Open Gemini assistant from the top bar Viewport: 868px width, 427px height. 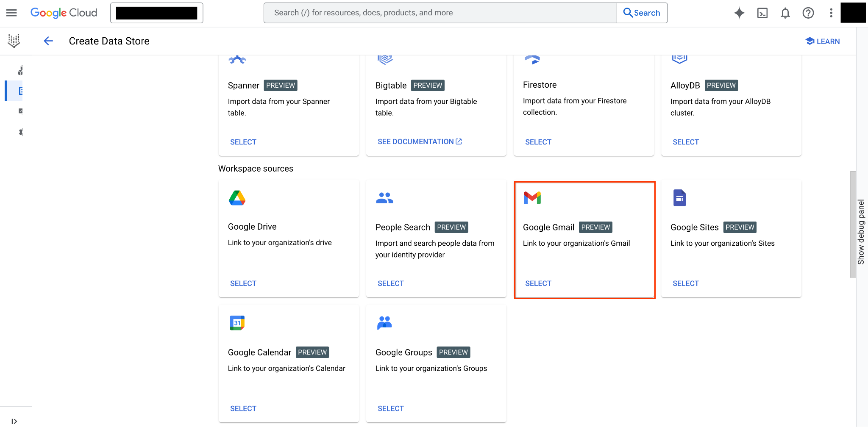coord(739,13)
